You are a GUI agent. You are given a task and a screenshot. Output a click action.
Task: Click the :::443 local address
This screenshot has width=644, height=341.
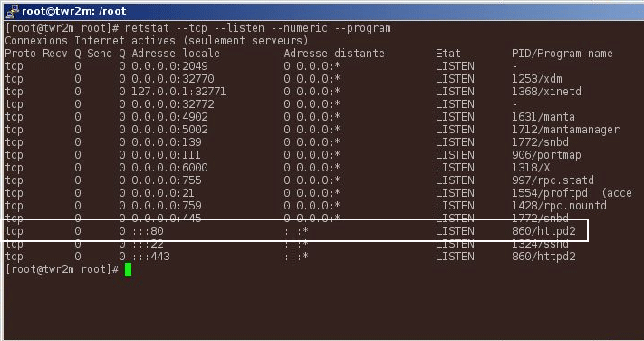pyautogui.click(x=150, y=257)
